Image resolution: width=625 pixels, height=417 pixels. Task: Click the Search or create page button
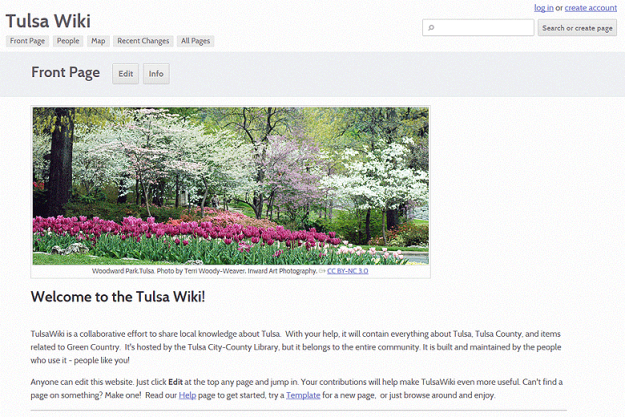pos(577,28)
